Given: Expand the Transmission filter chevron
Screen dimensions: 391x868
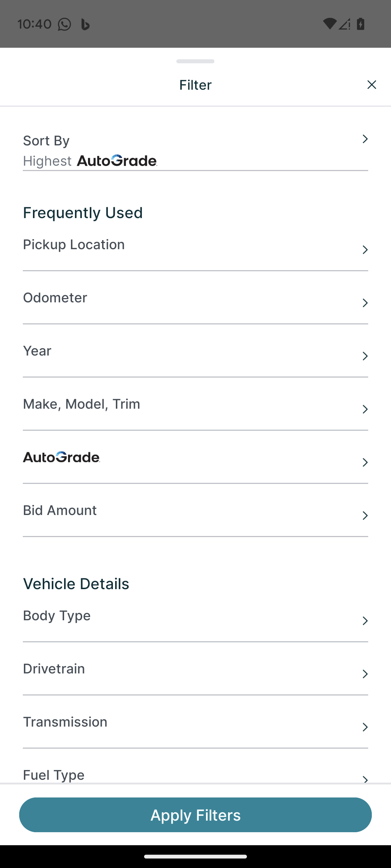Looking at the screenshot, I should pyautogui.click(x=365, y=727).
